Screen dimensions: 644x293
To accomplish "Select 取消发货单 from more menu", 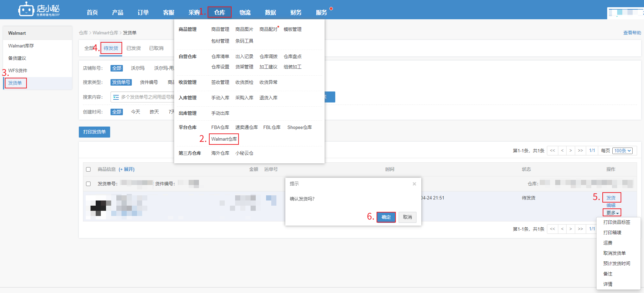I will click(614, 253).
